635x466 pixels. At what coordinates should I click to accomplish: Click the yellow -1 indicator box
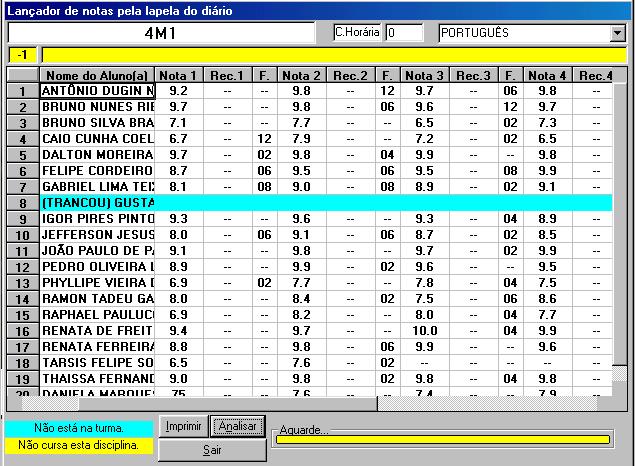[22, 54]
